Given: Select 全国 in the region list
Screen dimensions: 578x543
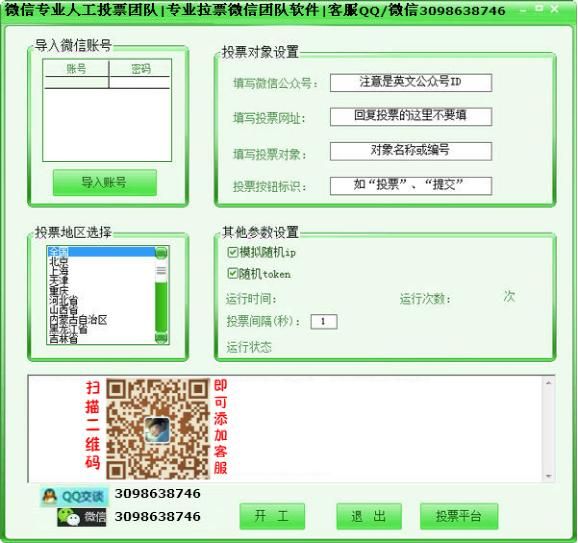Looking at the screenshot, I should click(101, 252).
